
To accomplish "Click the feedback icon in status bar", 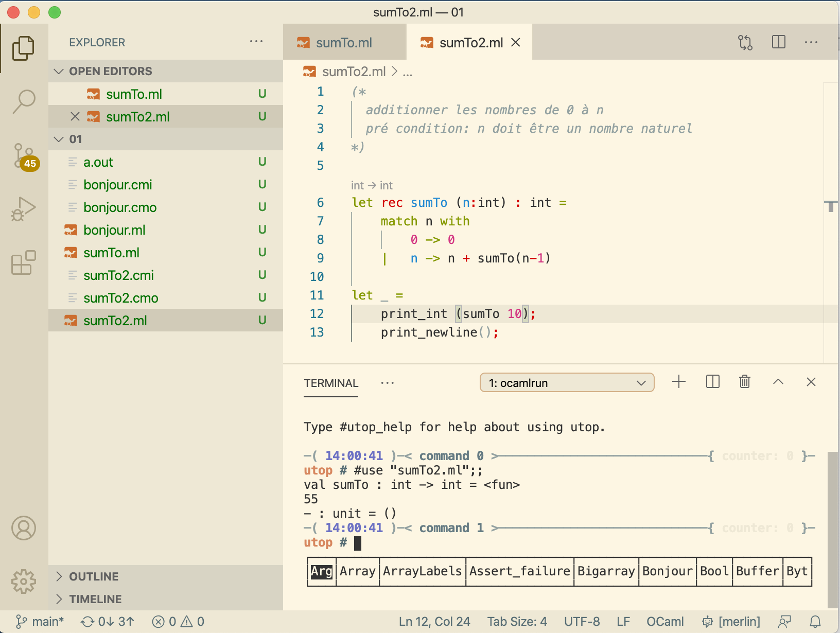I will (784, 622).
